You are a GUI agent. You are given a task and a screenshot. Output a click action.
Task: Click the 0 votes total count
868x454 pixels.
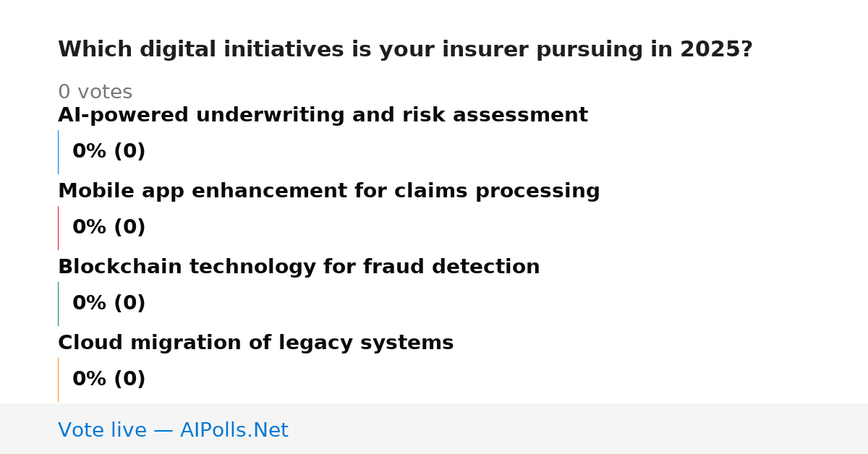coord(95,93)
